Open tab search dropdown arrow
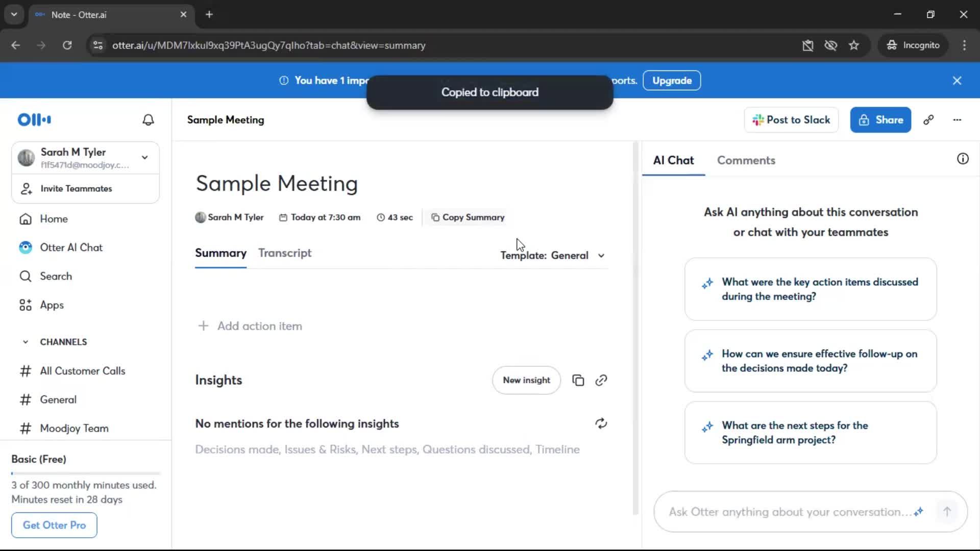Screen dimensions: 980x551 [x=14, y=15]
